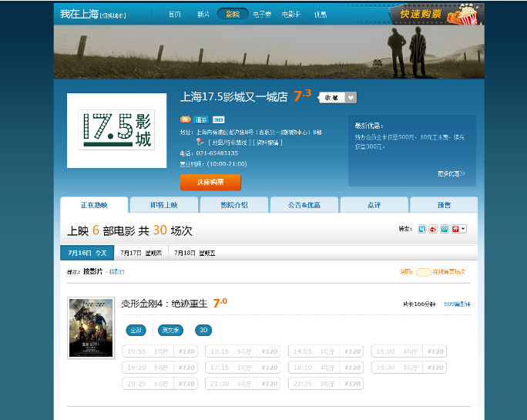
Task: Toggle the 全部 filter pill
Action: pyautogui.click(x=136, y=330)
